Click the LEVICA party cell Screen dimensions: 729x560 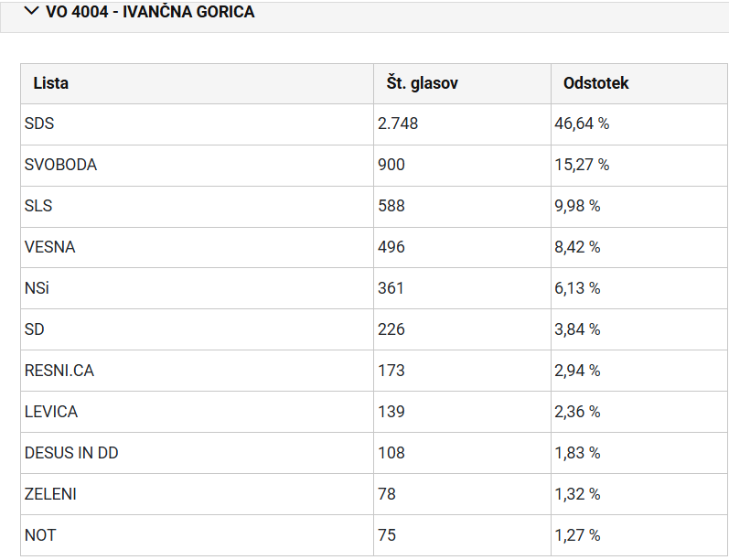[x=198, y=412]
